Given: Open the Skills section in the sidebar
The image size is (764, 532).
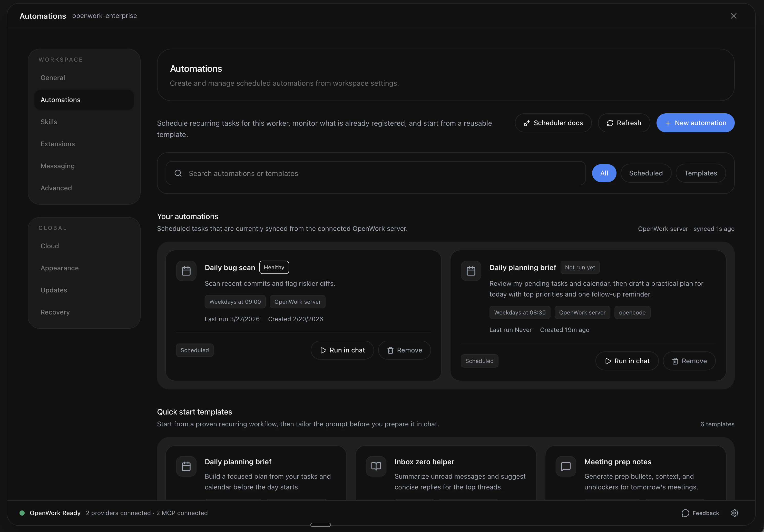Looking at the screenshot, I should 48,122.
